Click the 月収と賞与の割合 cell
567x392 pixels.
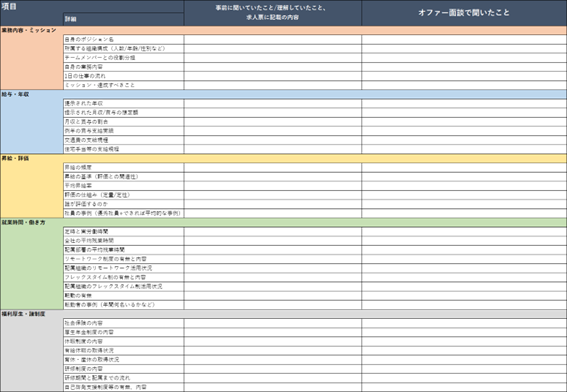pos(123,122)
